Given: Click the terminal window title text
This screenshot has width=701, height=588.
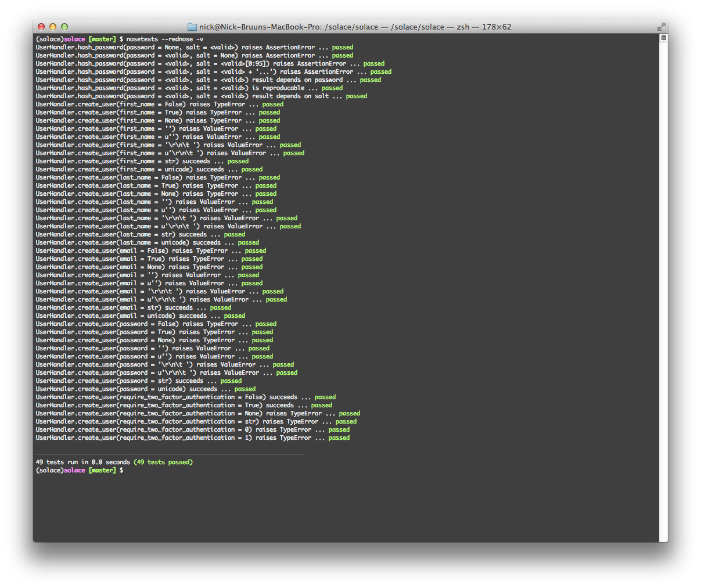Looking at the screenshot, I should click(354, 27).
